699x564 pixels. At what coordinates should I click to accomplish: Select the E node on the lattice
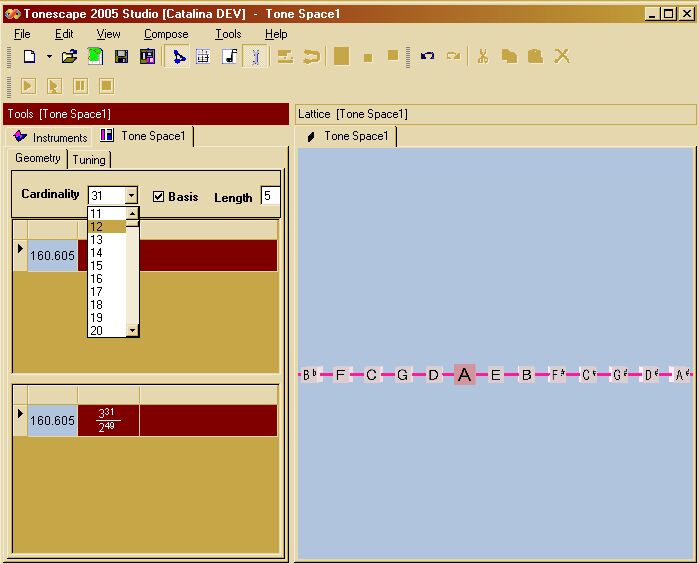pyautogui.click(x=495, y=375)
